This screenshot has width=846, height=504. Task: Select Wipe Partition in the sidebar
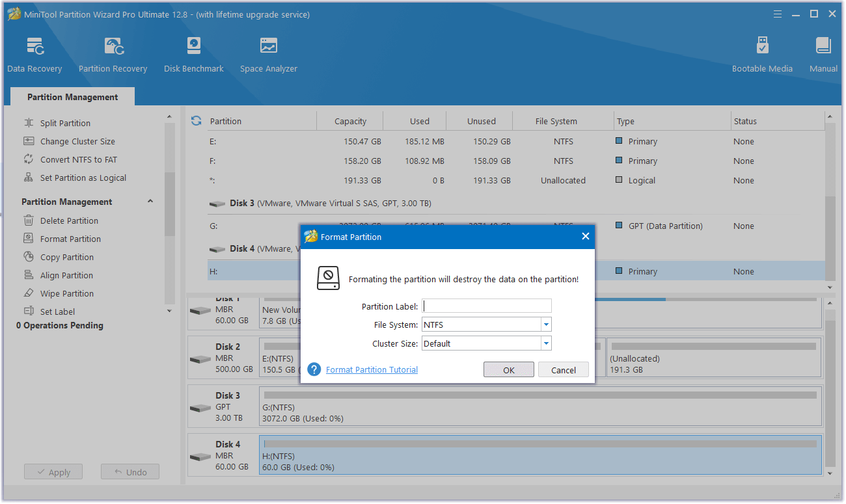67,293
